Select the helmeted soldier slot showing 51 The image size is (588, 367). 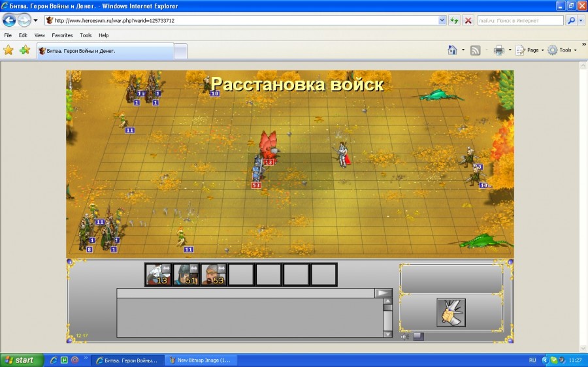(186, 274)
